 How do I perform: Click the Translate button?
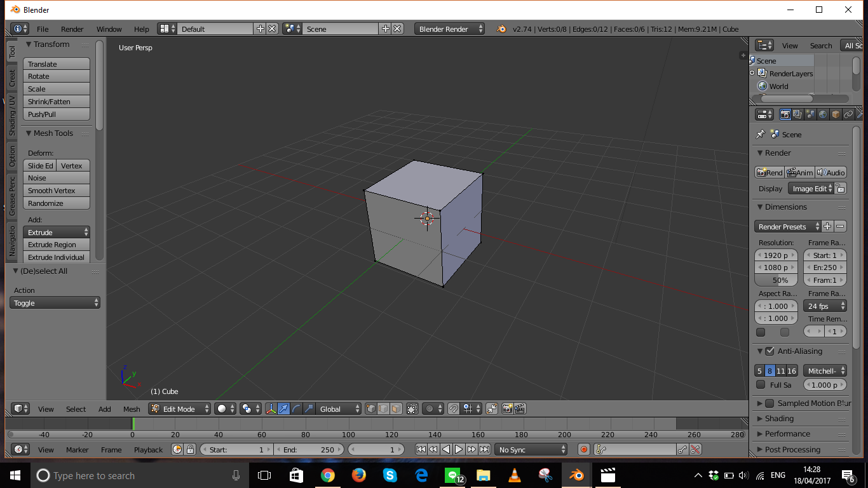coord(57,64)
